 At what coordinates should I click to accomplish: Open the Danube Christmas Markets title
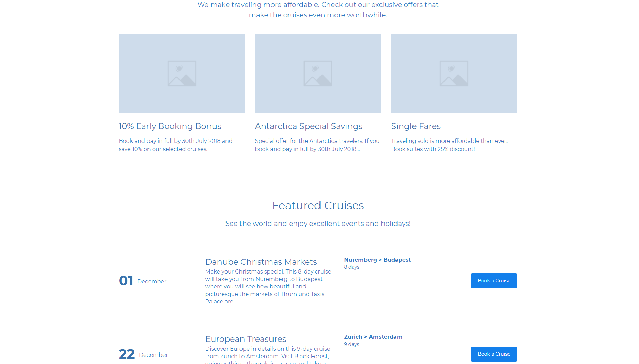261,262
